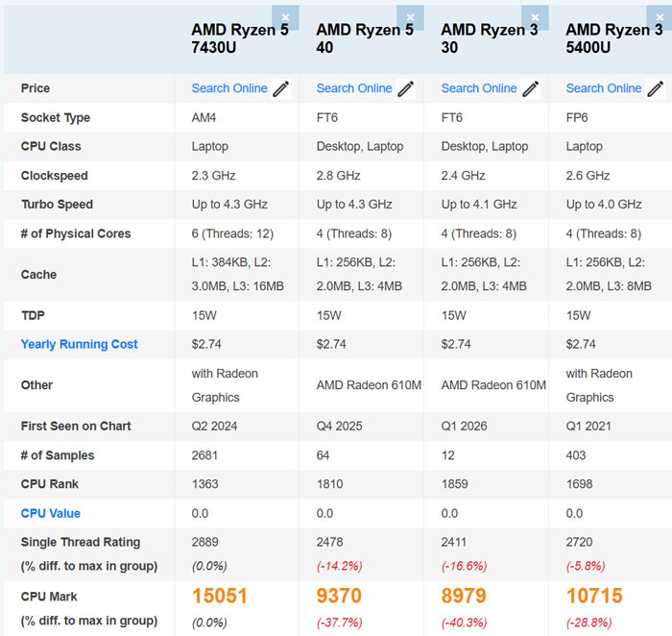Edit price pencil icon for Ryzen 3 5400U
This screenshot has width=672, height=636.
[656, 88]
